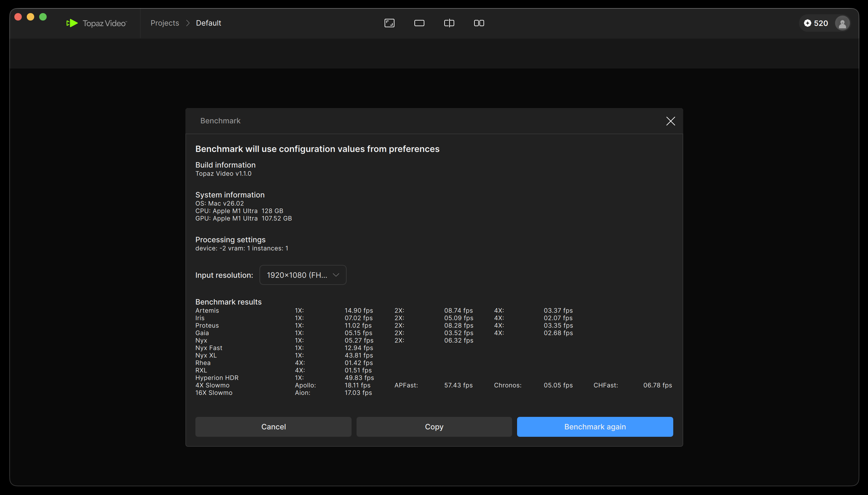Click the breadcrumb chevron separator
Viewport: 868px width, 495px height.
click(188, 23)
